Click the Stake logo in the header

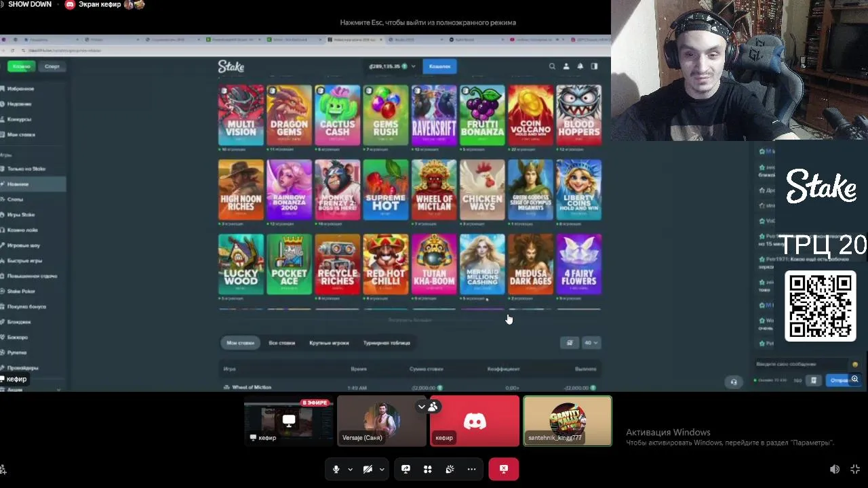[x=231, y=66]
